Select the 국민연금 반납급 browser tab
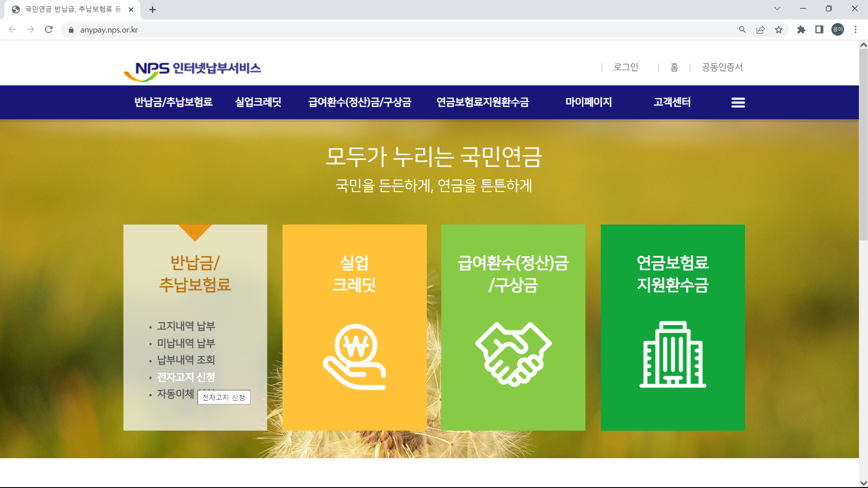The width and height of the screenshot is (868, 488). click(72, 9)
